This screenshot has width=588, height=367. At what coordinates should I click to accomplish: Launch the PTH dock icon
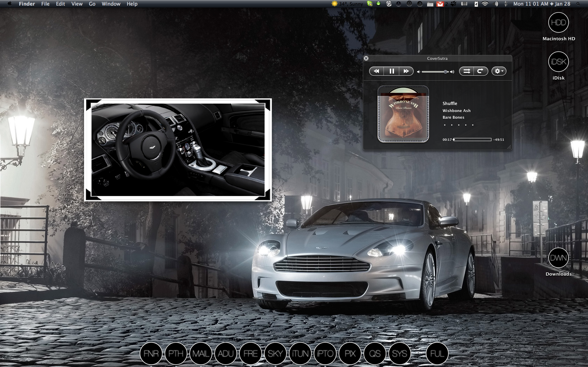176,353
